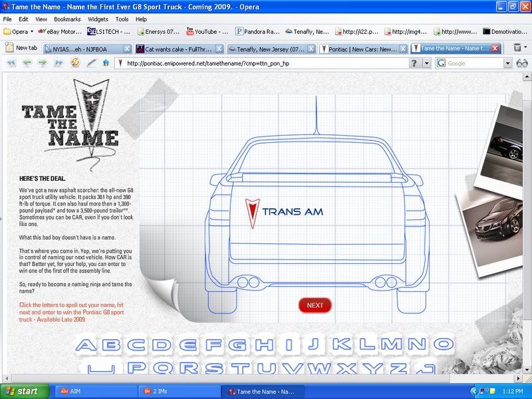Open the eBay Motors bookmark
Screen dimensions: 532x399
pos(60,31)
